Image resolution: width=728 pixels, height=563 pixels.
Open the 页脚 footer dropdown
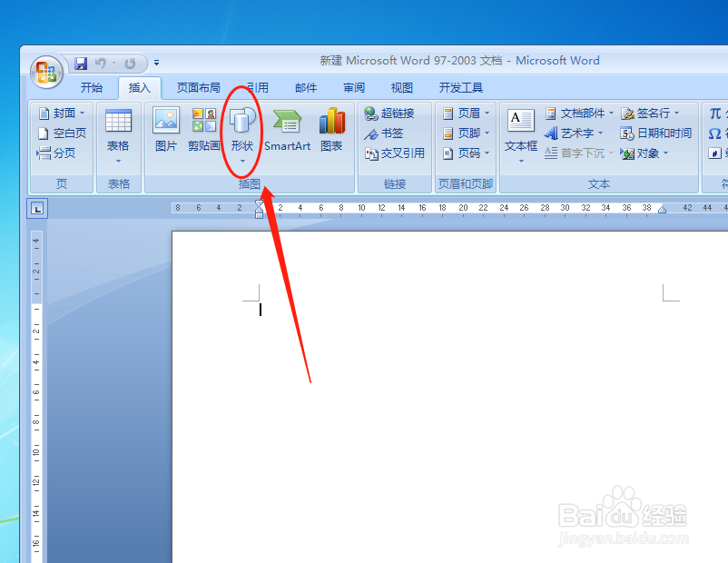click(467, 133)
